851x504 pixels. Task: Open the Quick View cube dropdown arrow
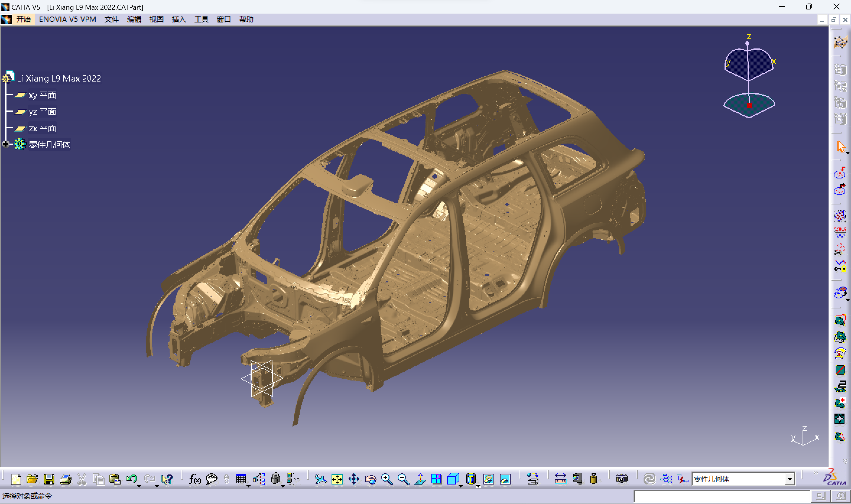click(x=460, y=487)
